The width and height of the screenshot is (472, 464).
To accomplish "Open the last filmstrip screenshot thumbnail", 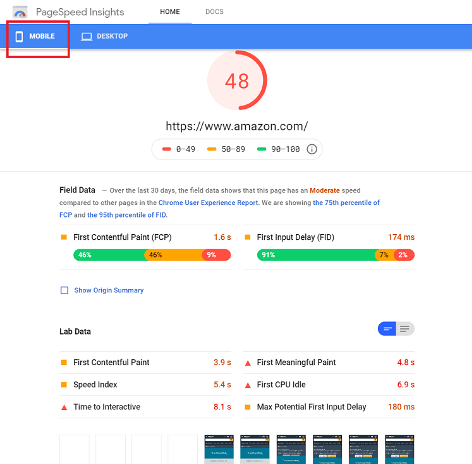I will (x=399, y=449).
